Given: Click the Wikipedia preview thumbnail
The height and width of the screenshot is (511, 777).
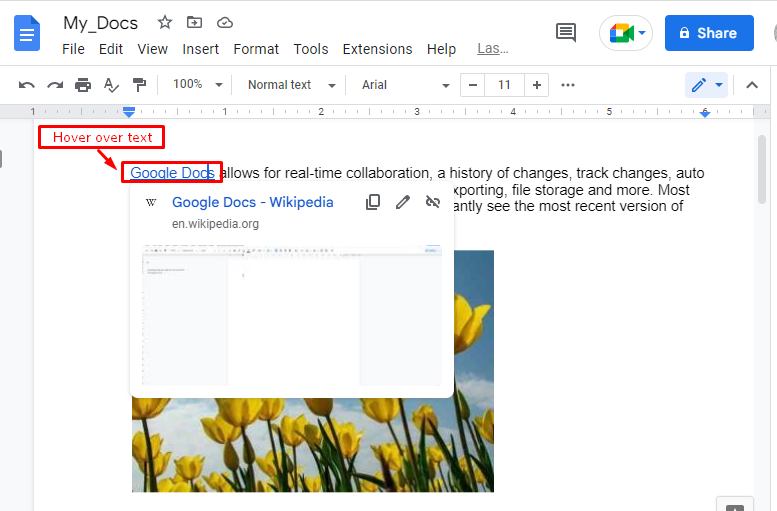Looking at the screenshot, I should [291, 315].
